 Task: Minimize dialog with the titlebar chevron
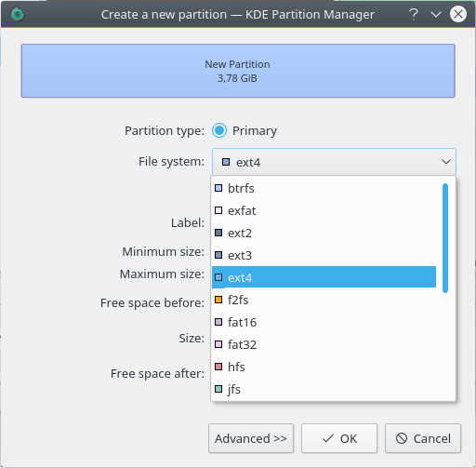point(436,14)
